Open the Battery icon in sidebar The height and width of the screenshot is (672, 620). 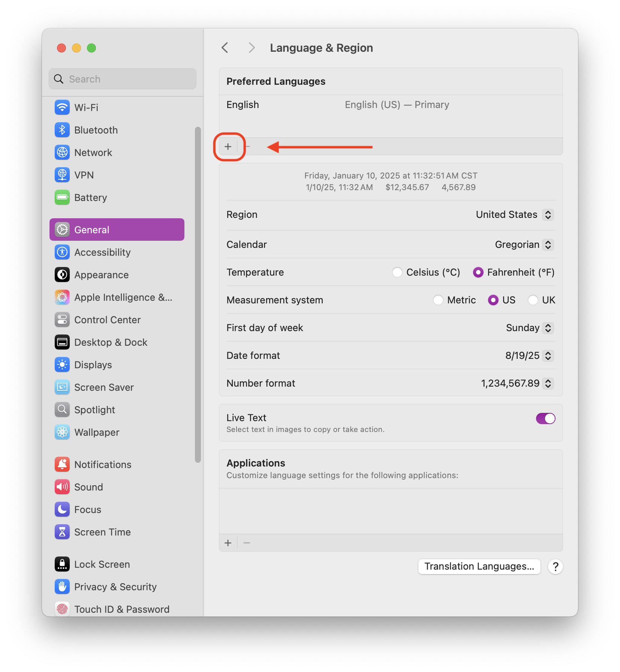(x=62, y=198)
